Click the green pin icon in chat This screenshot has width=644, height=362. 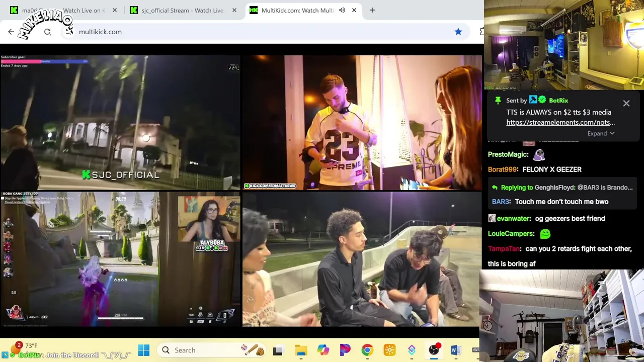click(x=498, y=101)
